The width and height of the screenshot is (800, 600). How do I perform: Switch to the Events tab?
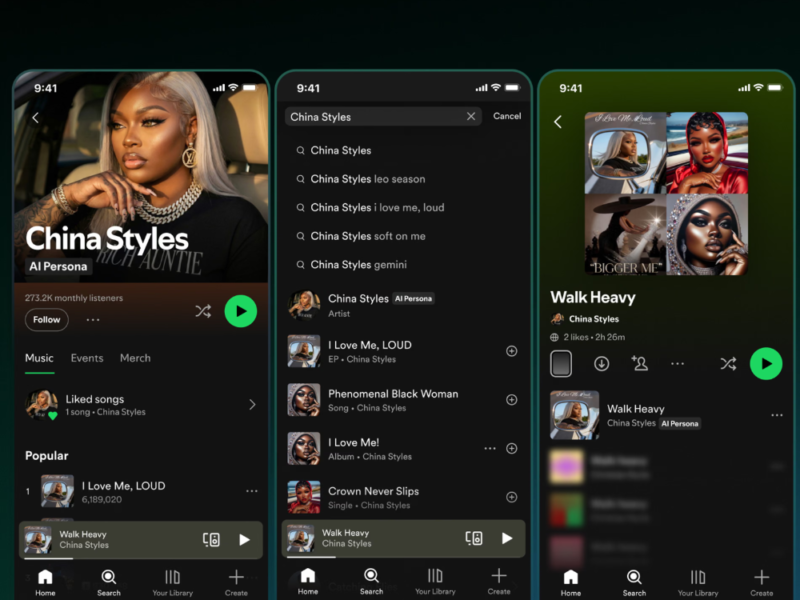(x=87, y=358)
